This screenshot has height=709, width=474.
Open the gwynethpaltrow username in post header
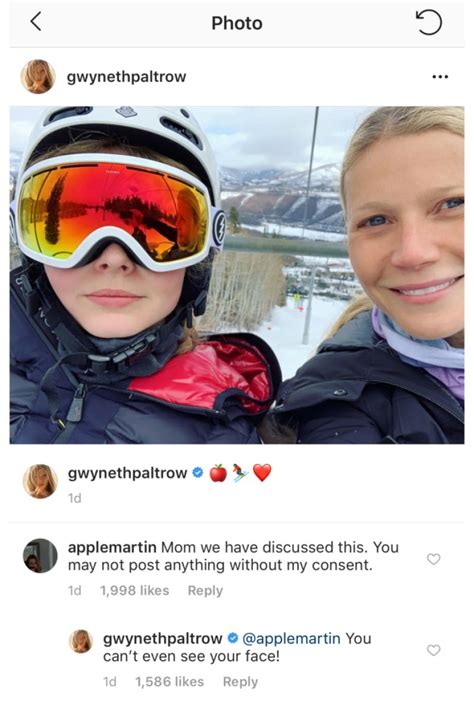coord(126,77)
